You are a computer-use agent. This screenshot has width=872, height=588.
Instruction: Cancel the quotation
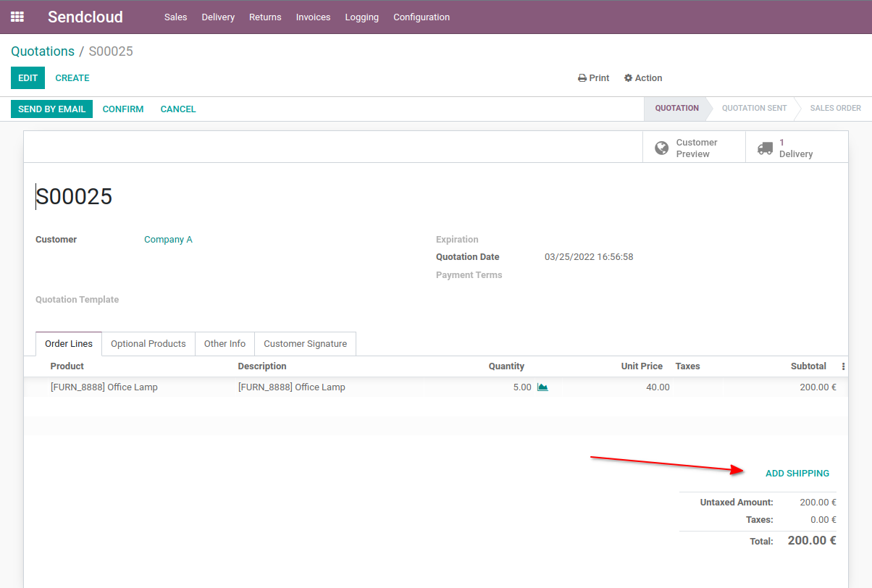tap(178, 109)
